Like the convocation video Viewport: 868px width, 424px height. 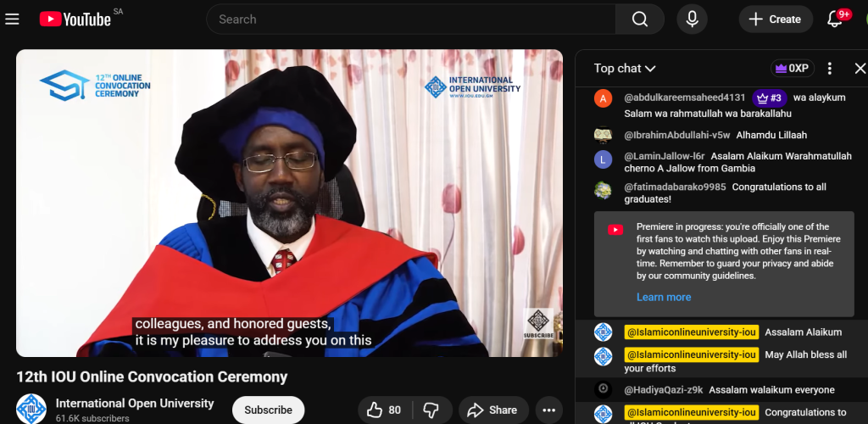coord(384,410)
